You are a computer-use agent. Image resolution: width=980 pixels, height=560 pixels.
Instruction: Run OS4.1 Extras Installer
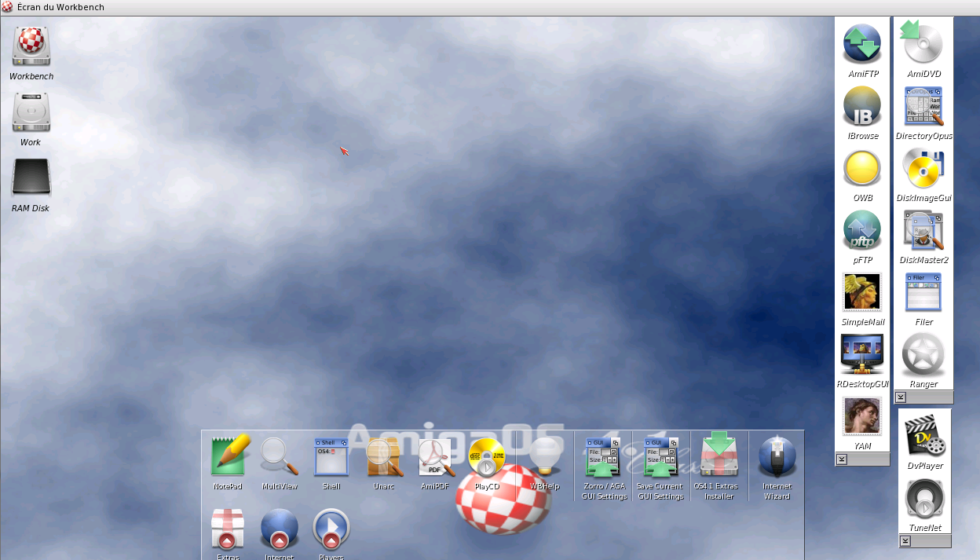[719, 454]
